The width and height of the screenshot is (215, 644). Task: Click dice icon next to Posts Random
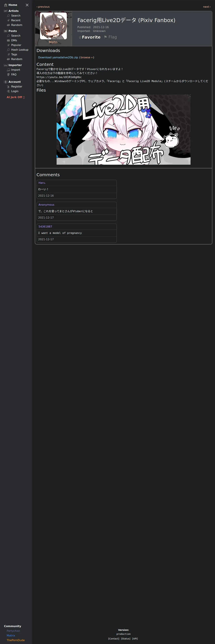click(9, 59)
